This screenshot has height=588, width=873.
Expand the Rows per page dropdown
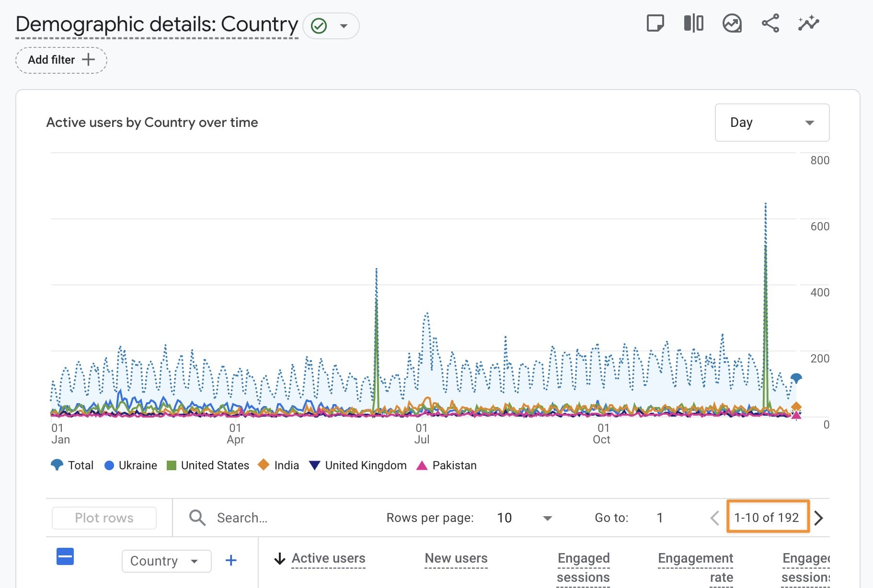tap(547, 518)
